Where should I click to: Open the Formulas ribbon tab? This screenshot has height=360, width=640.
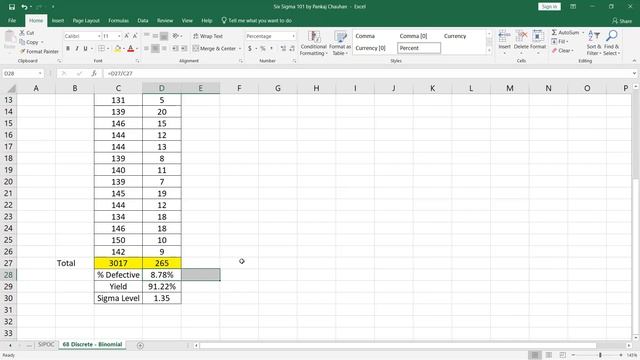point(118,20)
